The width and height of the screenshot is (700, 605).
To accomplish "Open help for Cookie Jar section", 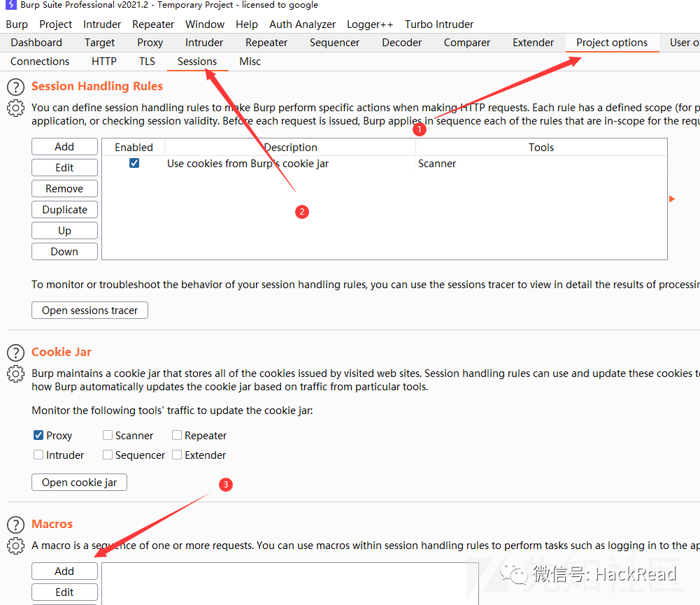I will [15, 353].
